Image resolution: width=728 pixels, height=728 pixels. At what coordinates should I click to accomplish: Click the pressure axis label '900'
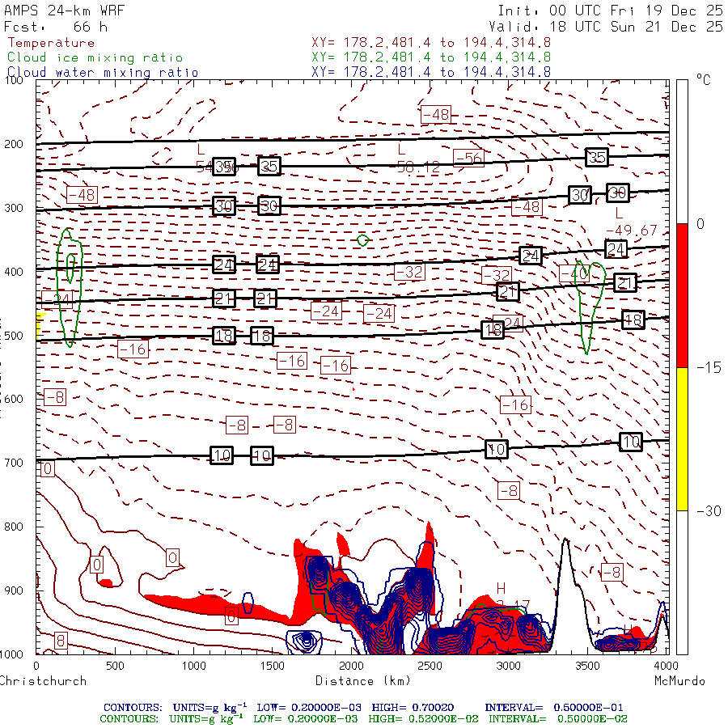click(14, 591)
